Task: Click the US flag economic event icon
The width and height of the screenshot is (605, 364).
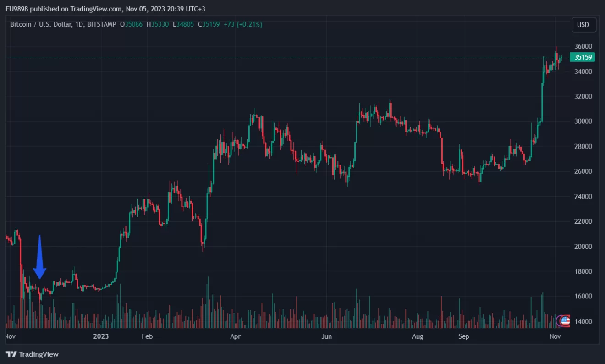Action: (x=565, y=321)
